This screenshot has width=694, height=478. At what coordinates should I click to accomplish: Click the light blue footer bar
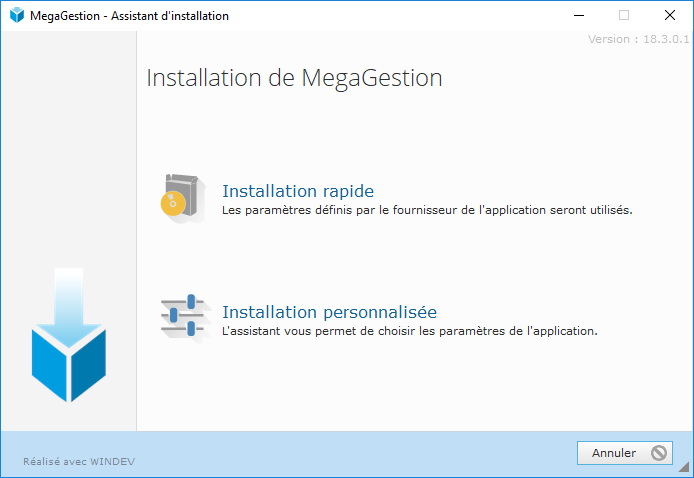coord(347,454)
